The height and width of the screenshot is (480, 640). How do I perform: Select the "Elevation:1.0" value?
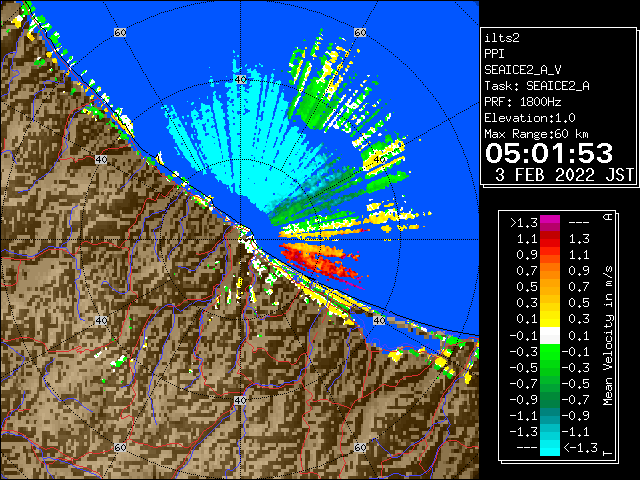pyautogui.click(x=530, y=118)
